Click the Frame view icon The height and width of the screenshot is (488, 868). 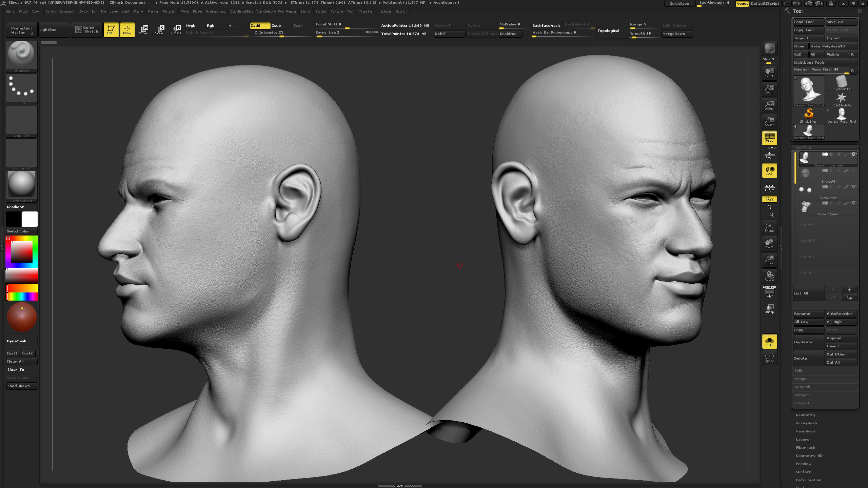pos(769,227)
